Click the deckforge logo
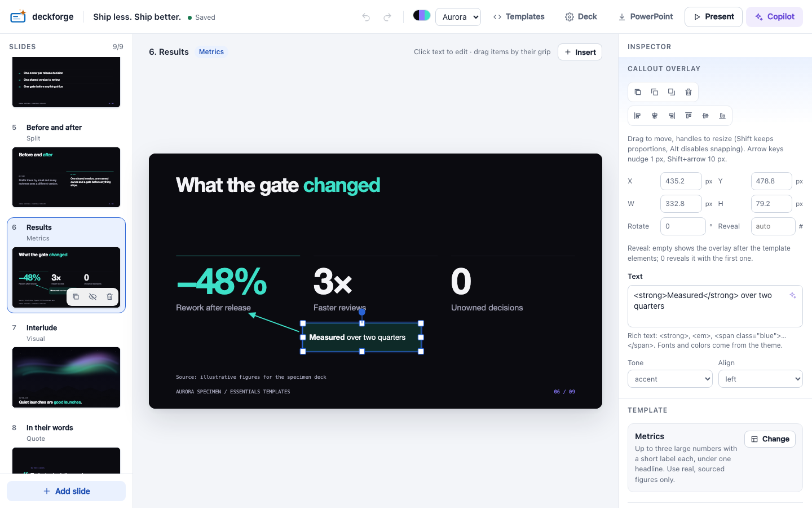The image size is (812, 508). coord(42,17)
